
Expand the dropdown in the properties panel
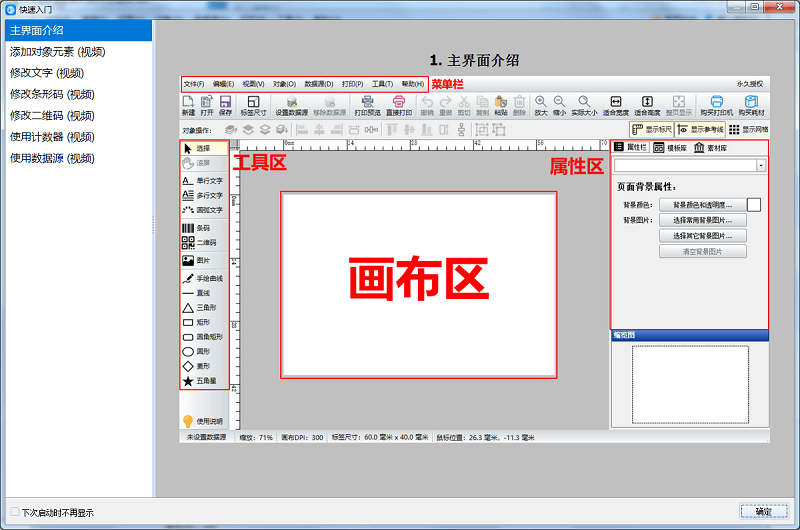coord(761,165)
